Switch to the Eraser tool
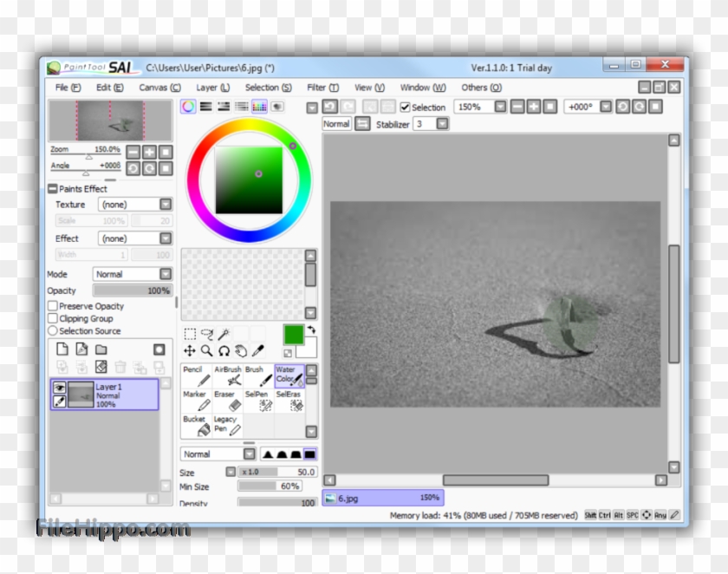This screenshot has height=574, width=728. (x=227, y=401)
